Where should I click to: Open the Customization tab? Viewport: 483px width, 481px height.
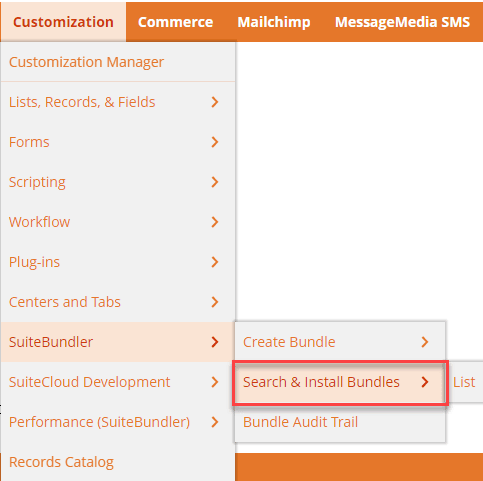63,22
